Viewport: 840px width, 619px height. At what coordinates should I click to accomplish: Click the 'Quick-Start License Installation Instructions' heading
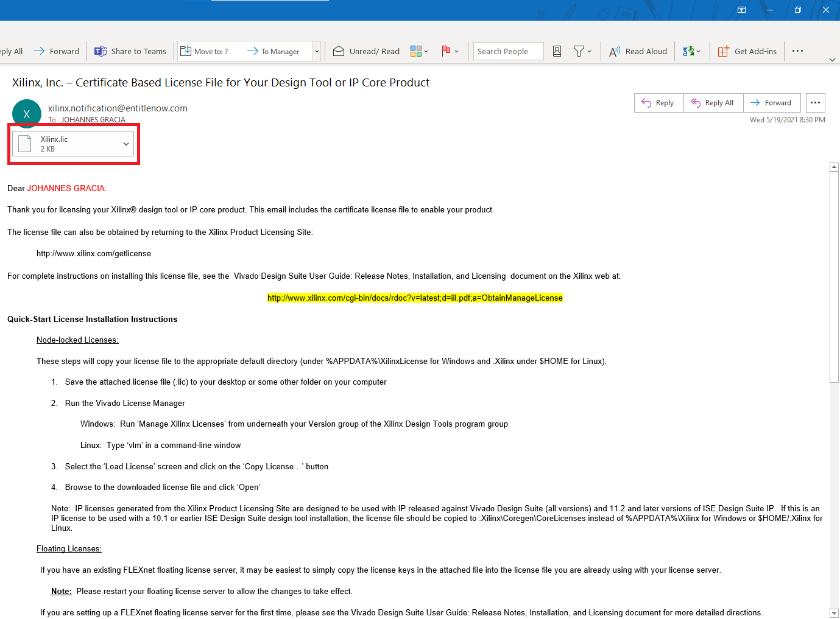[92, 320]
